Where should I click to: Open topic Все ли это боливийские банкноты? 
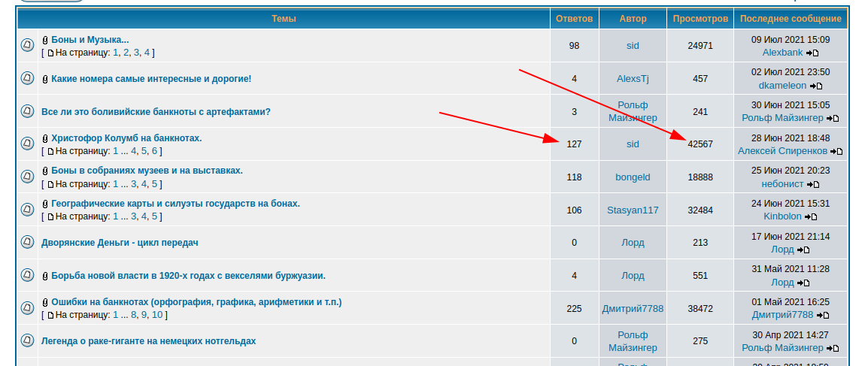[156, 112]
